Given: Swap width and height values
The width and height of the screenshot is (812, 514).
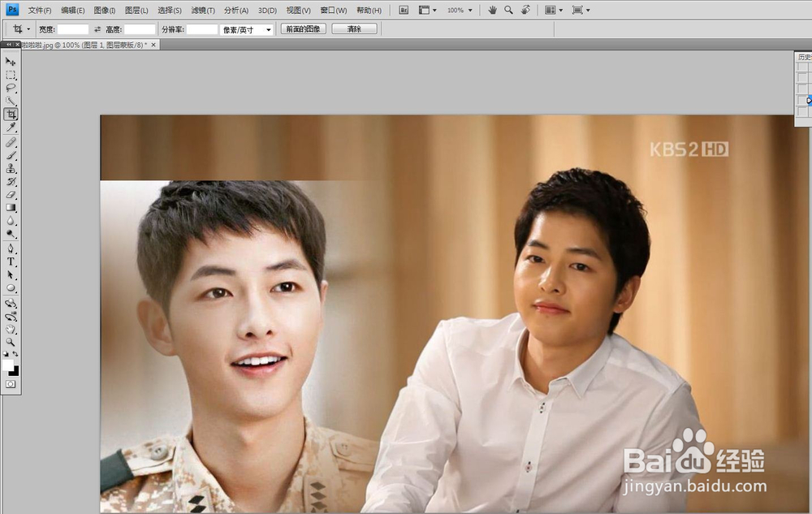Looking at the screenshot, I should tap(97, 29).
